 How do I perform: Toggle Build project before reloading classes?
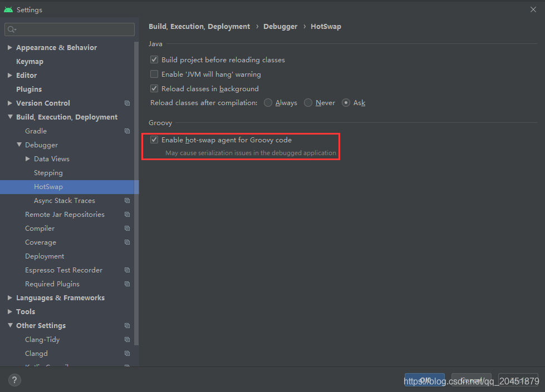(154, 59)
